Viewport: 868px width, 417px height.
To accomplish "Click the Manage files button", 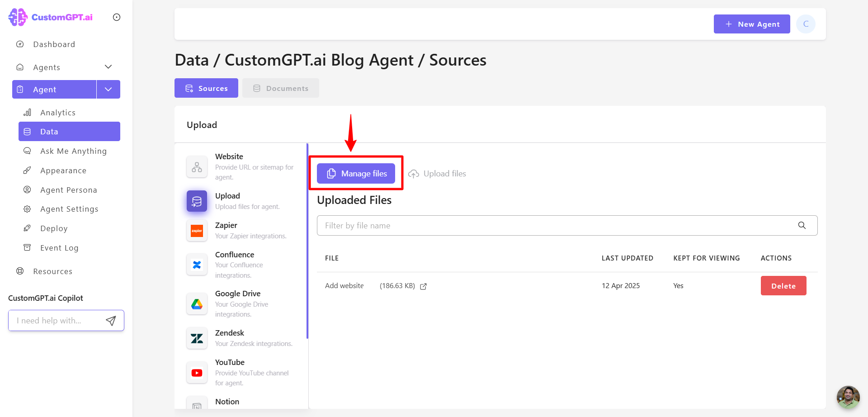I will [x=356, y=174].
